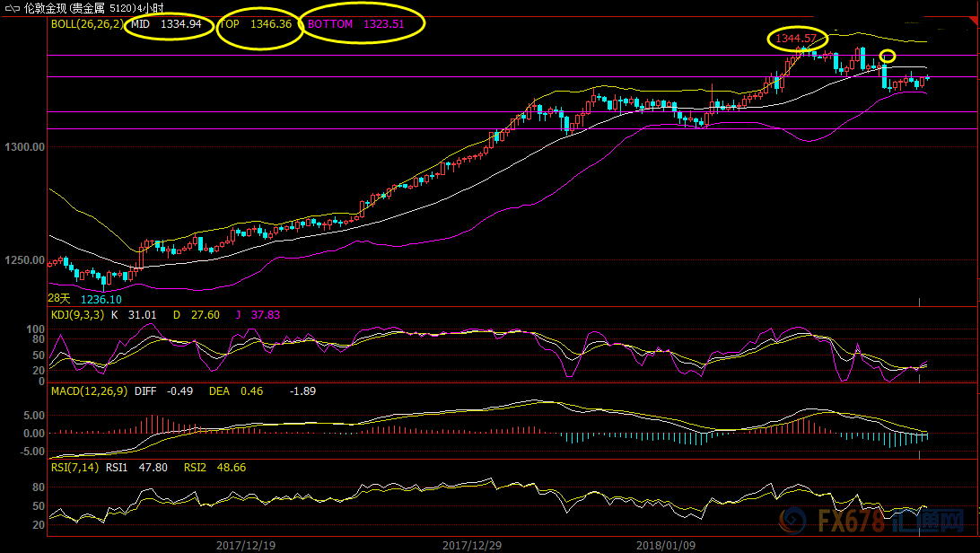This screenshot has width=980, height=553.
Task: Click the MID 1334.94 Bollinger value
Action: click(166, 24)
